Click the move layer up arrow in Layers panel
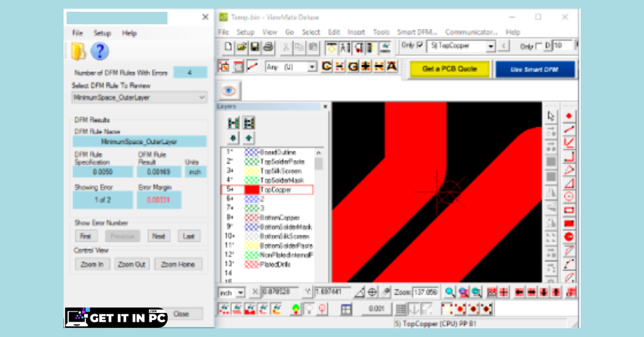 coord(248,138)
